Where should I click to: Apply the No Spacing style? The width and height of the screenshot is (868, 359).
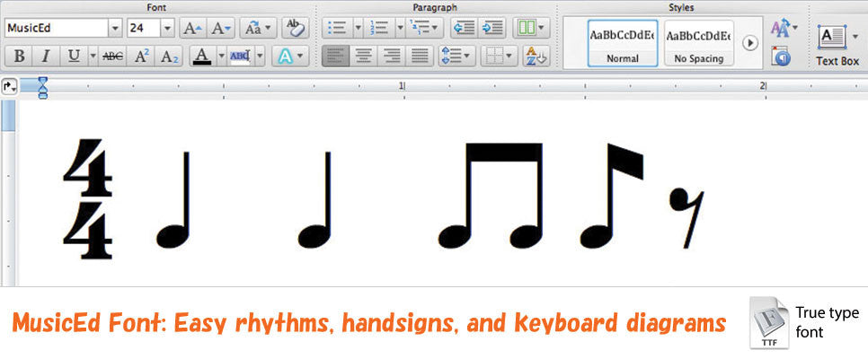[x=697, y=42]
